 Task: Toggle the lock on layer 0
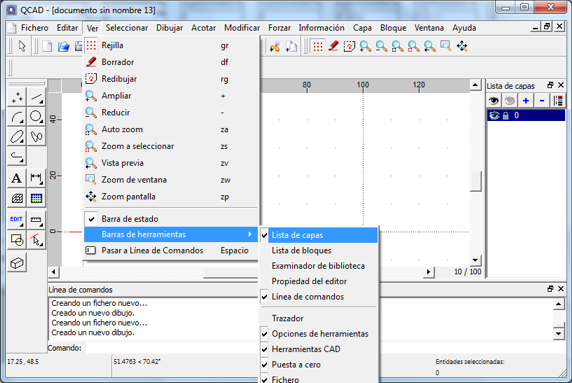[505, 116]
